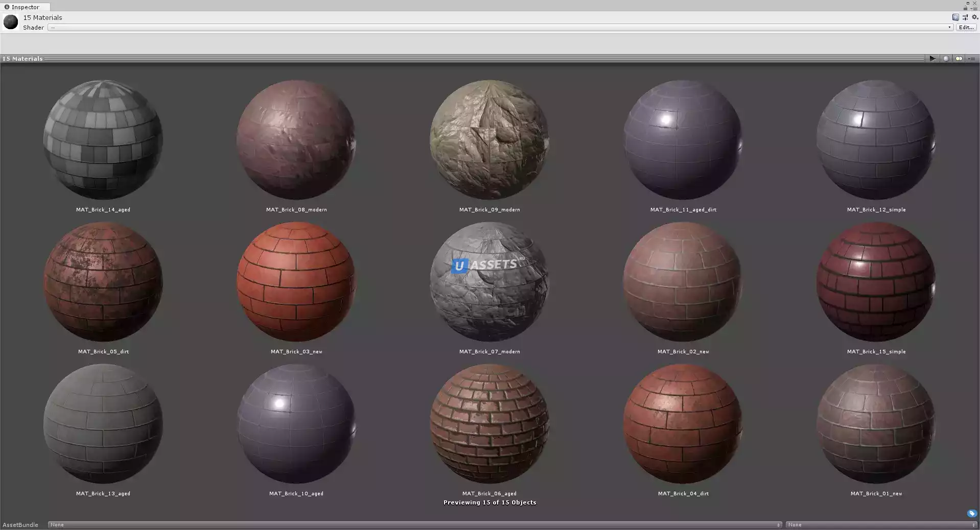Open the material help reference icon

tap(955, 17)
